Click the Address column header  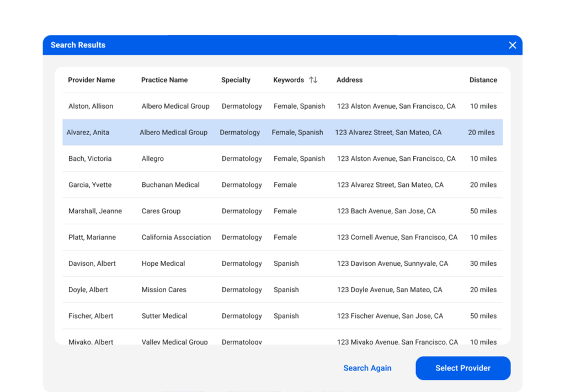click(x=349, y=80)
